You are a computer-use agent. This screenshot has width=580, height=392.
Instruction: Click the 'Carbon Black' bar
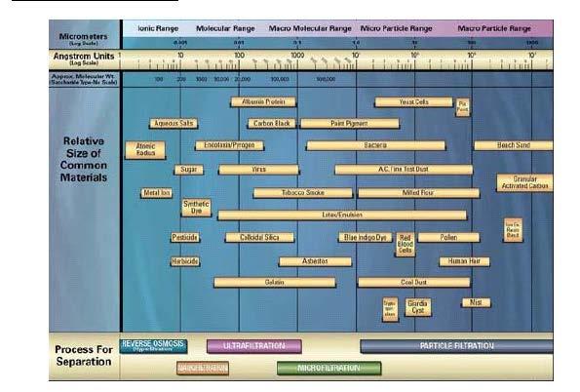coord(272,123)
